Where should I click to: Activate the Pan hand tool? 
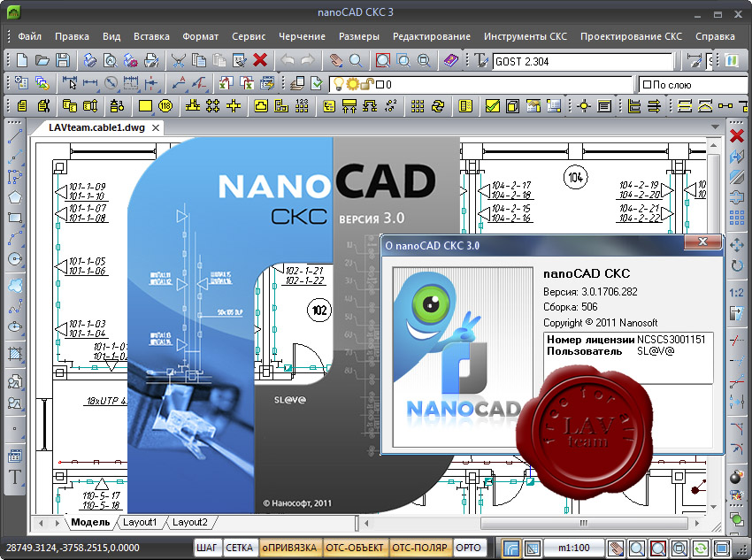coord(335,60)
